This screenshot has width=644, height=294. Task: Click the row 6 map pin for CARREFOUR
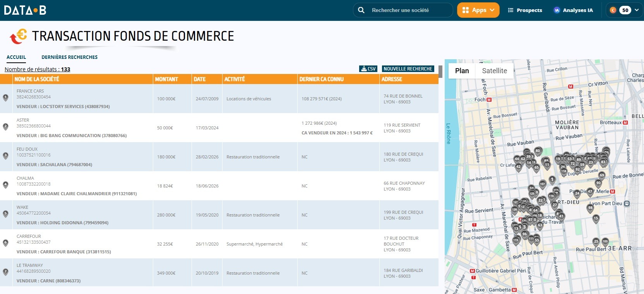coord(5,243)
